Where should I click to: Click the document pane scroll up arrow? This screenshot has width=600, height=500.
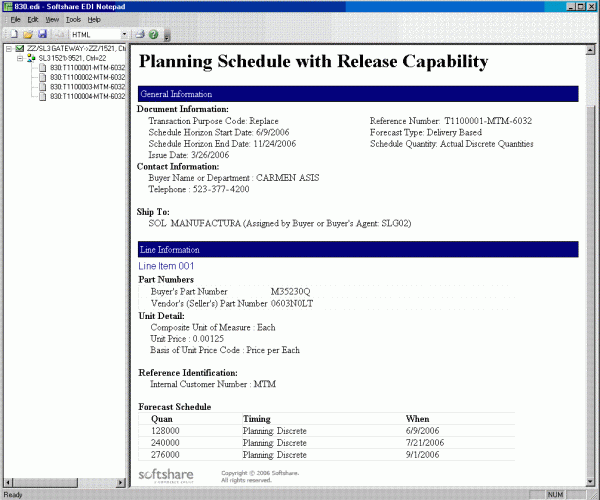[590, 49]
